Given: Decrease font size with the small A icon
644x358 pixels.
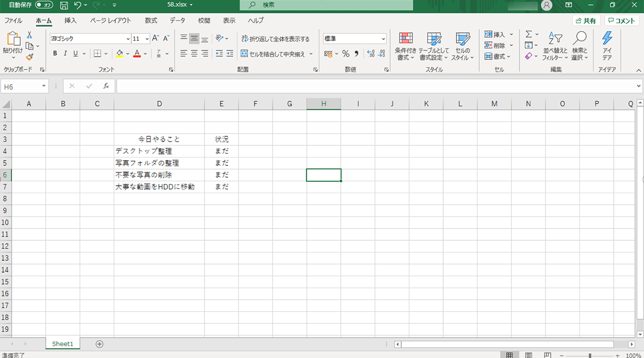Looking at the screenshot, I should click(166, 38).
